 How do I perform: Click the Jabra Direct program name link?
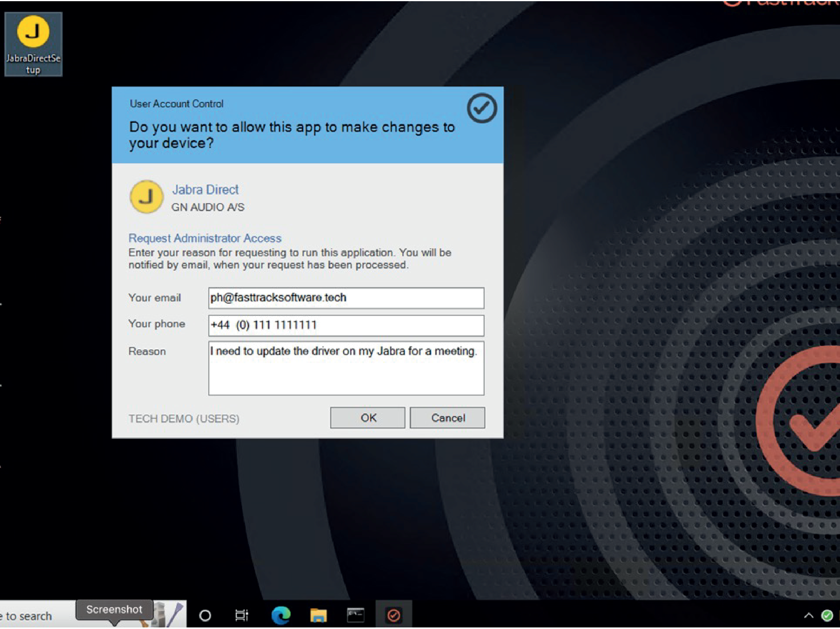(x=205, y=190)
